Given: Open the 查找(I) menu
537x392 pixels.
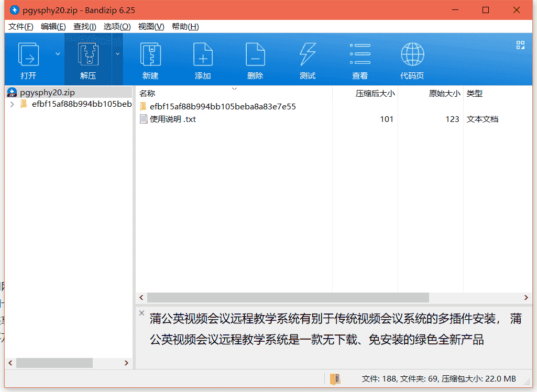Looking at the screenshot, I should pyautogui.click(x=84, y=27).
